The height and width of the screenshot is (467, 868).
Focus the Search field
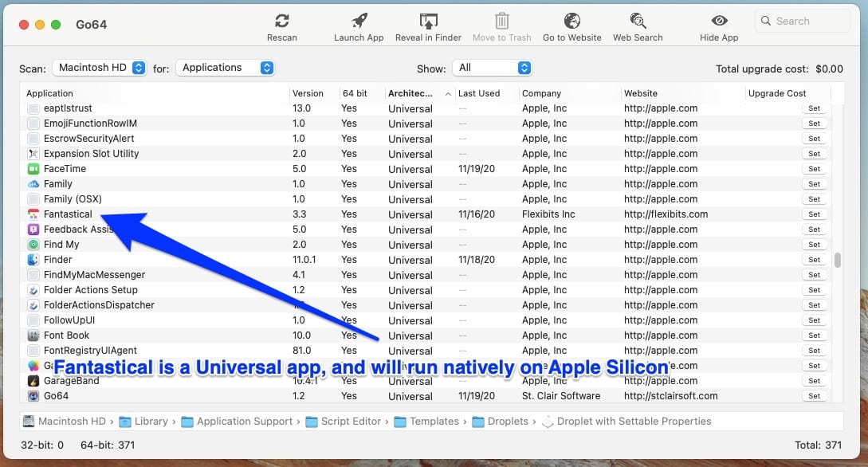802,21
